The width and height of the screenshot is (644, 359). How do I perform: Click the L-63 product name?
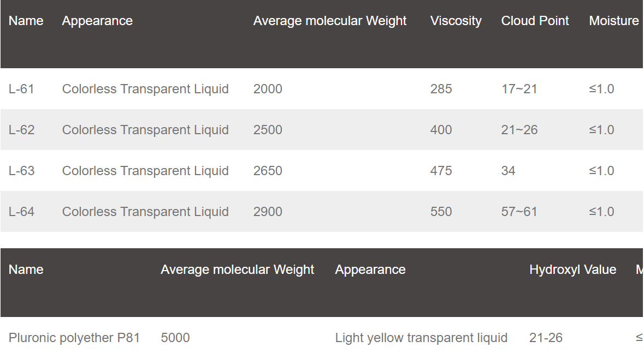pyautogui.click(x=22, y=171)
